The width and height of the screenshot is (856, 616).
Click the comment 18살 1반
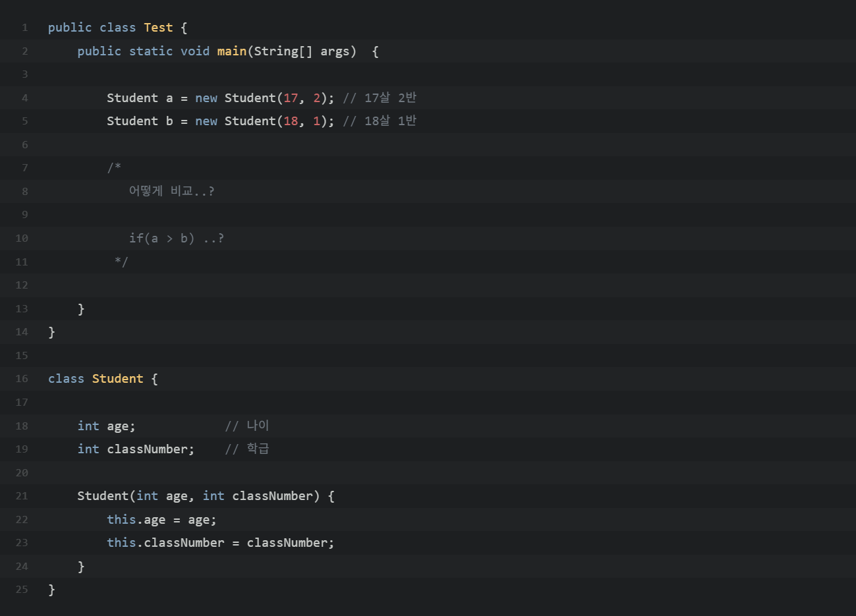(380, 121)
